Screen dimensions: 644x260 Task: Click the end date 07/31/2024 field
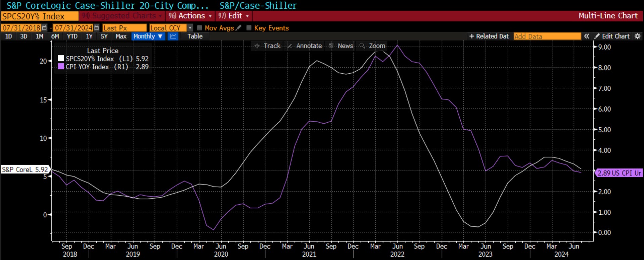(74, 28)
